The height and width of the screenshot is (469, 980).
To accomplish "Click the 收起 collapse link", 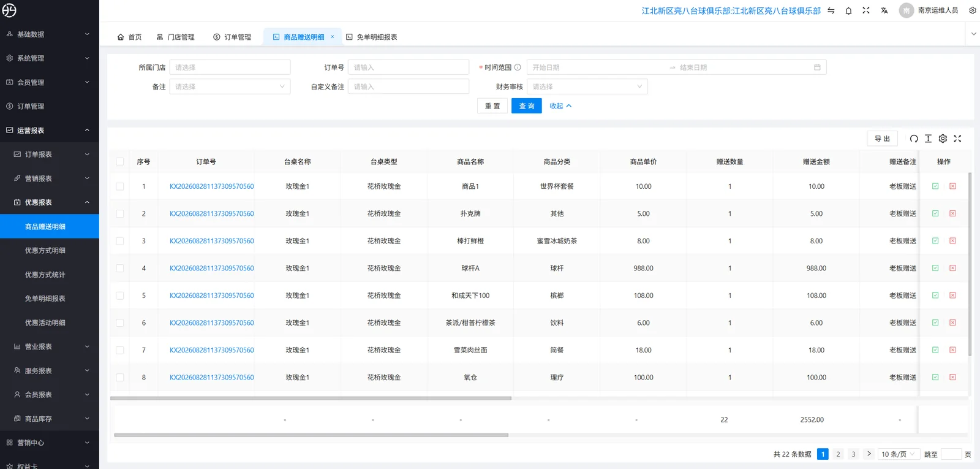I will [560, 106].
